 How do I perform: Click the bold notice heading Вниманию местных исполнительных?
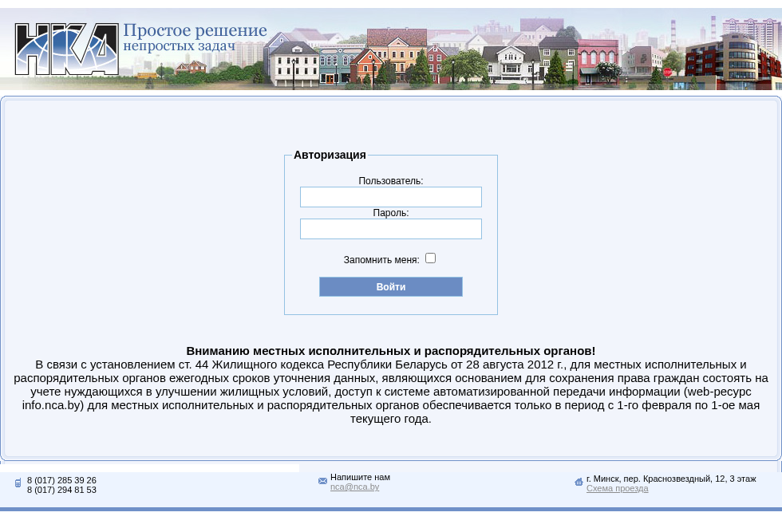390,351
